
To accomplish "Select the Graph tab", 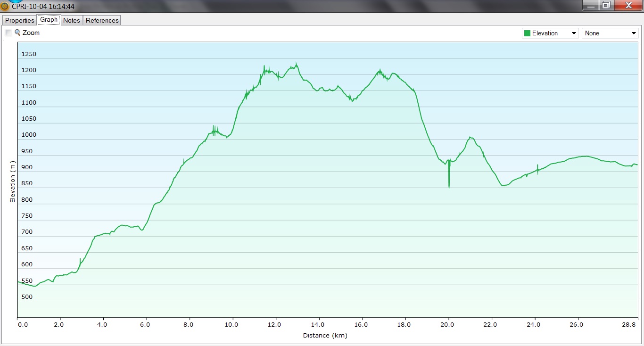I will tap(49, 20).
